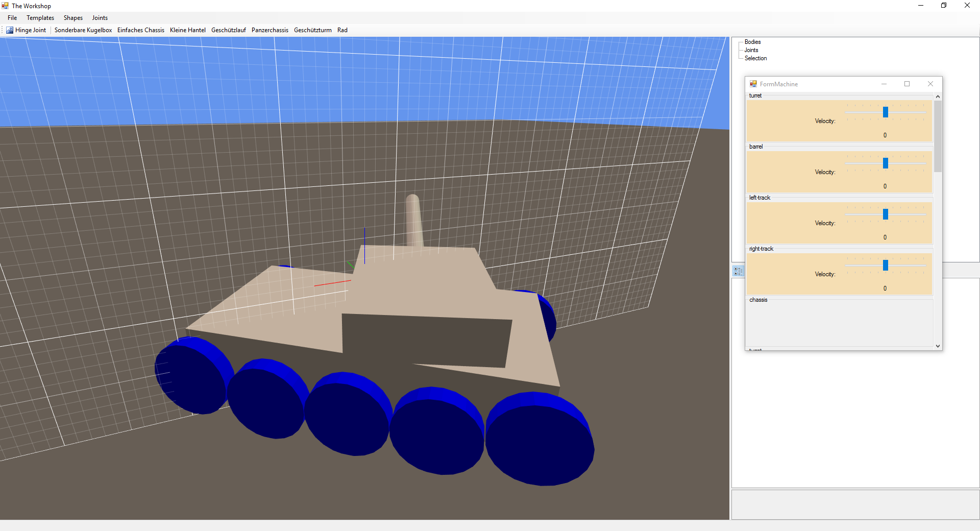Image resolution: width=980 pixels, height=531 pixels.
Task: Open the Joints menu
Action: tap(100, 18)
